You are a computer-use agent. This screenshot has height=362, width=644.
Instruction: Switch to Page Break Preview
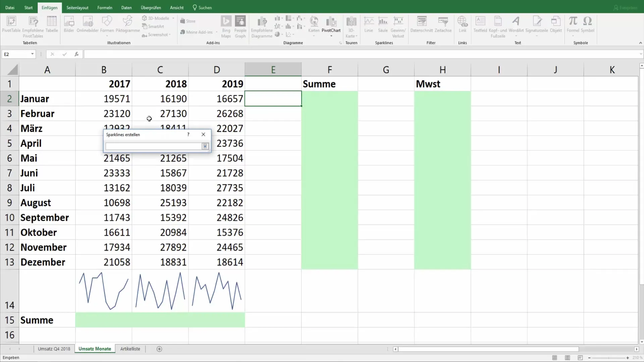580,358
